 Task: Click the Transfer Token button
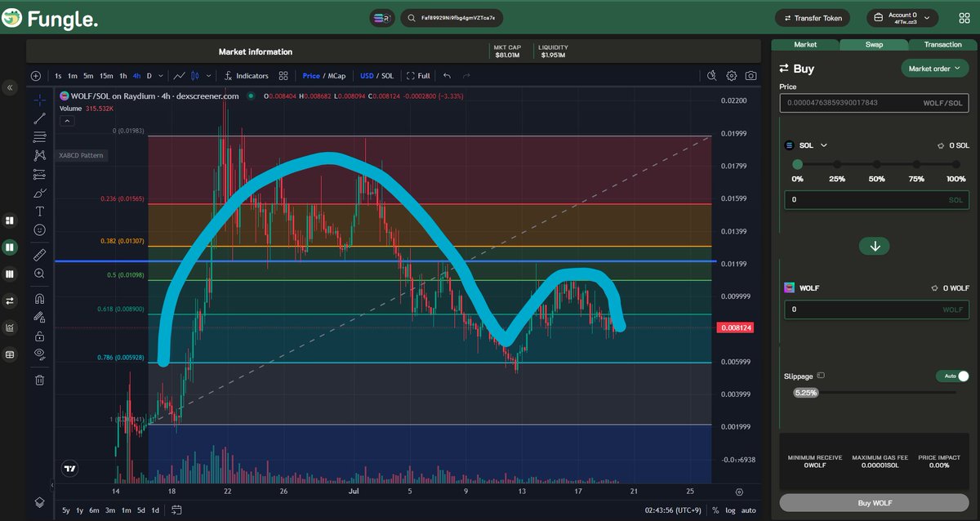813,18
